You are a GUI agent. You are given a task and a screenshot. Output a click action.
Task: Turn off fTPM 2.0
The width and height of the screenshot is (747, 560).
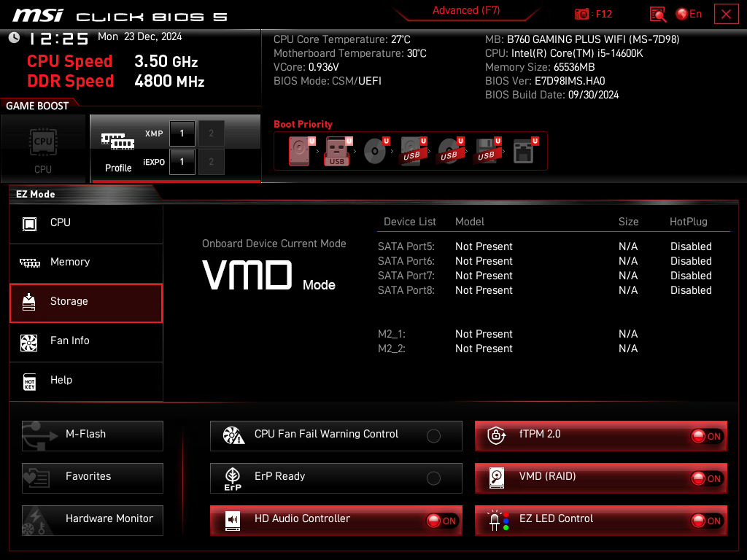pyautogui.click(x=708, y=436)
